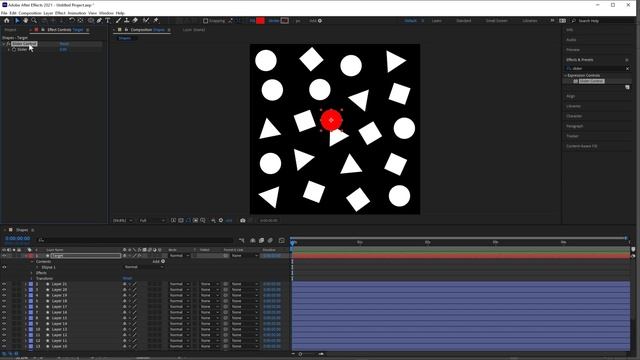The image size is (640, 360).
Task: Open the Character panel
Action: coord(574,116)
